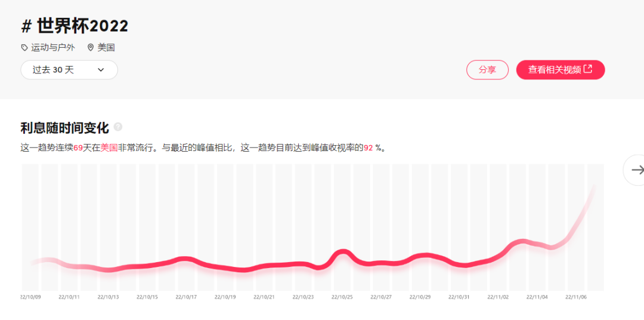644x320 pixels.
Task: Follow the pink 美国 link in the description
Action: (x=109, y=147)
